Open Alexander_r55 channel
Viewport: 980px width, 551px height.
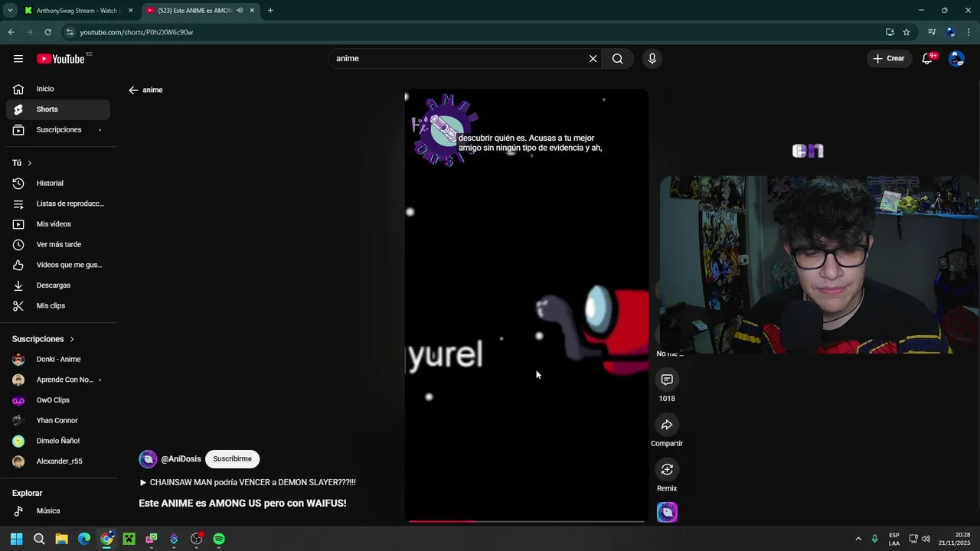click(x=58, y=461)
